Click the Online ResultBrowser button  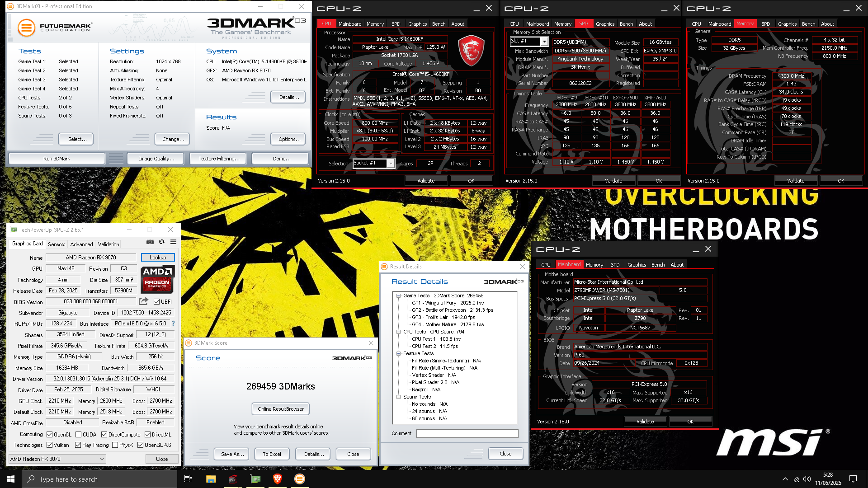[281, 409]
